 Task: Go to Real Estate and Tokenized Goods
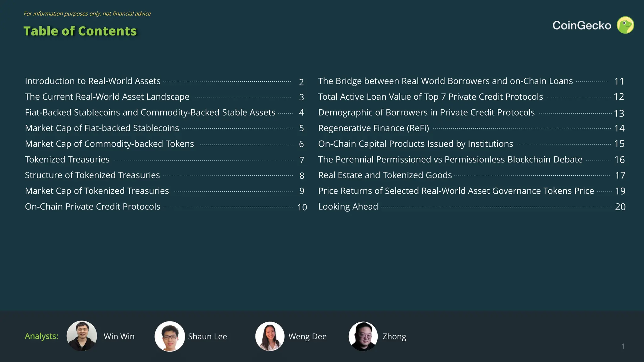tap(385, 175)
